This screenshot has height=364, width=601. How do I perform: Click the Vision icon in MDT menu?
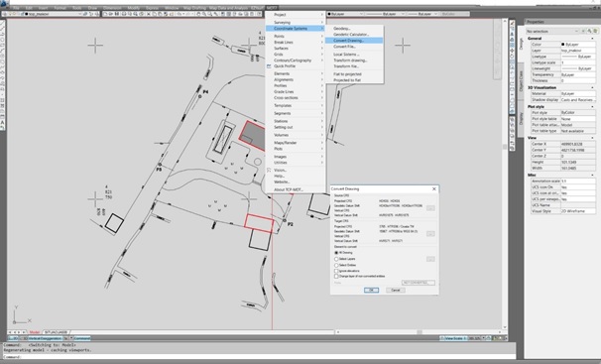tap(269, 170)
